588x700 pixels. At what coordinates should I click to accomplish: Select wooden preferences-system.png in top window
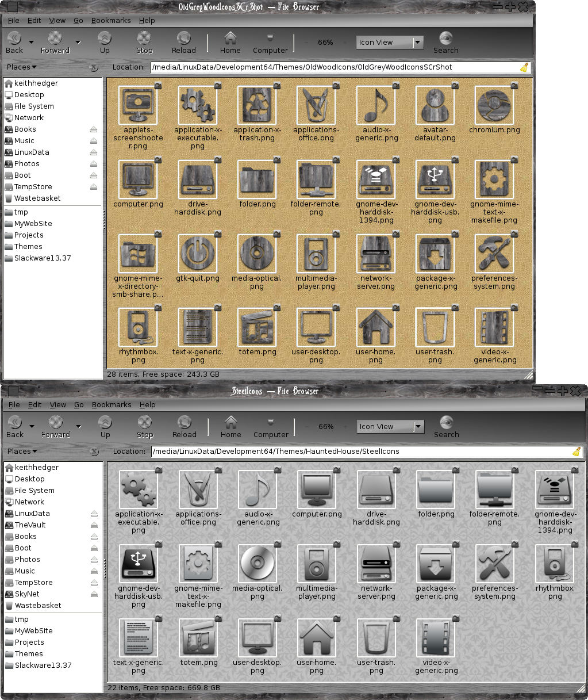click(x=494, y=254)
